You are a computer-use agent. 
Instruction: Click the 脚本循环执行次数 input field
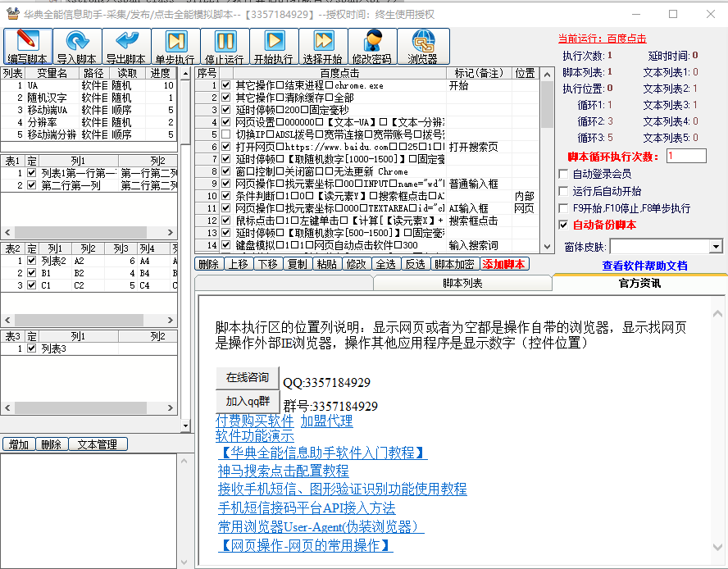click(x=685, y=156)
